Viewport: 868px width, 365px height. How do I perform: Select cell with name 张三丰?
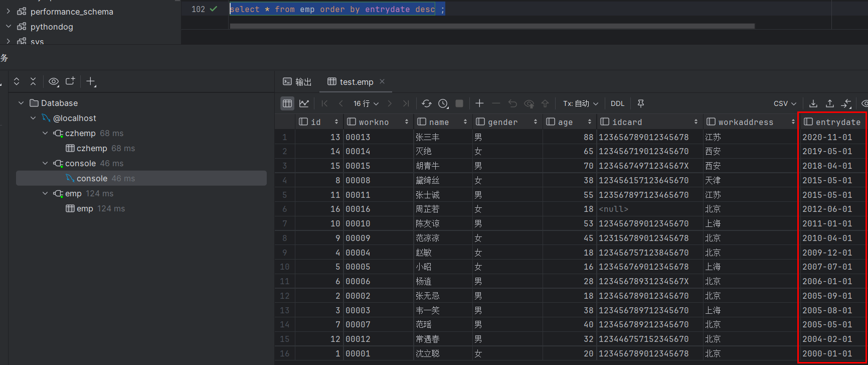tap(443, 137)
